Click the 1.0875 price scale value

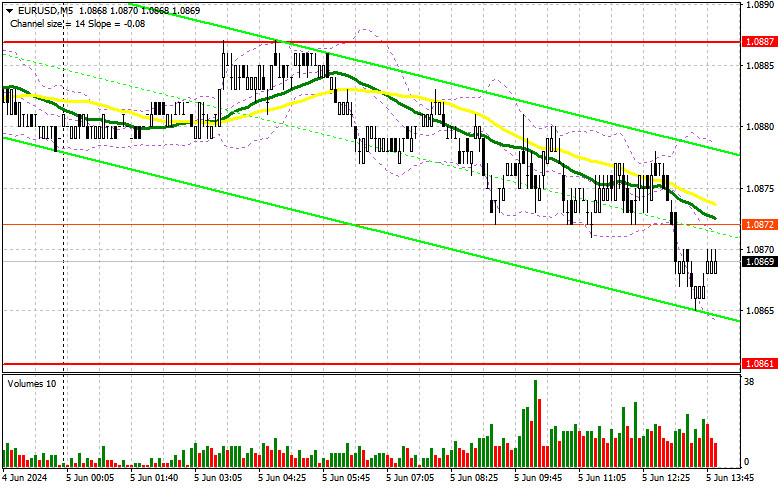point(760,188)
